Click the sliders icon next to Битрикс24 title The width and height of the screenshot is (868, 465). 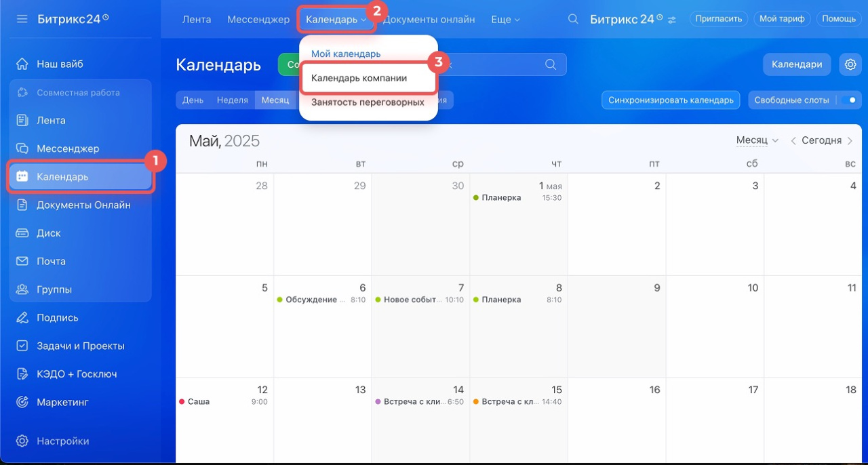point(672,20)
